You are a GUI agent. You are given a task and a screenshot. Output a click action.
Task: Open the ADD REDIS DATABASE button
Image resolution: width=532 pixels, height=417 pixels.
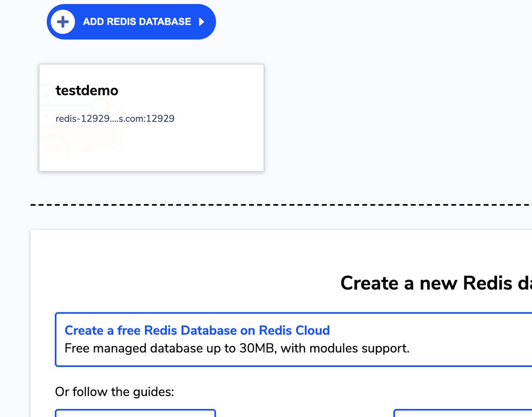(x=131, y=21)
